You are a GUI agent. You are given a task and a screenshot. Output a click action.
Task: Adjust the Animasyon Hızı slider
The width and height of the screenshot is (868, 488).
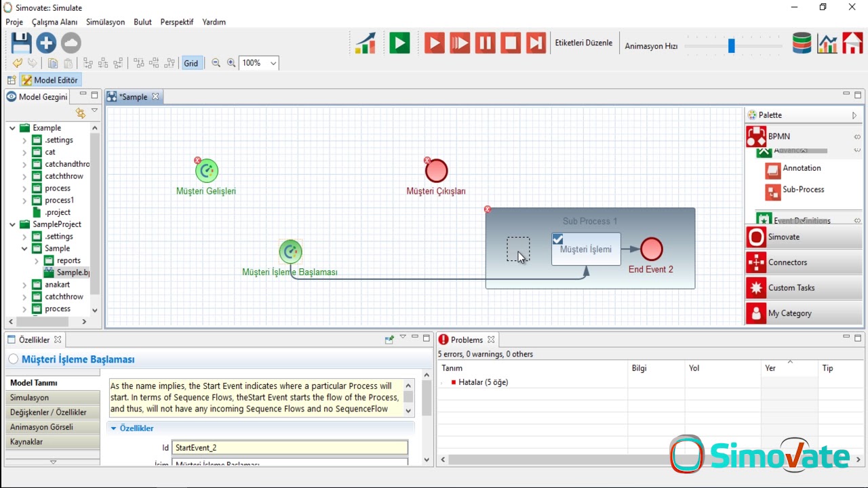732,46
